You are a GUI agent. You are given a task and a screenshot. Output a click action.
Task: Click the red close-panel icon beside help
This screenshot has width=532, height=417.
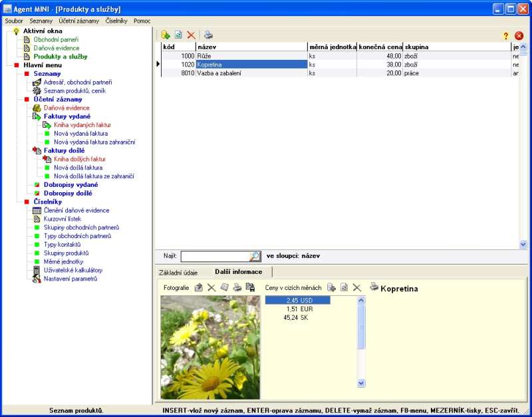519,36
